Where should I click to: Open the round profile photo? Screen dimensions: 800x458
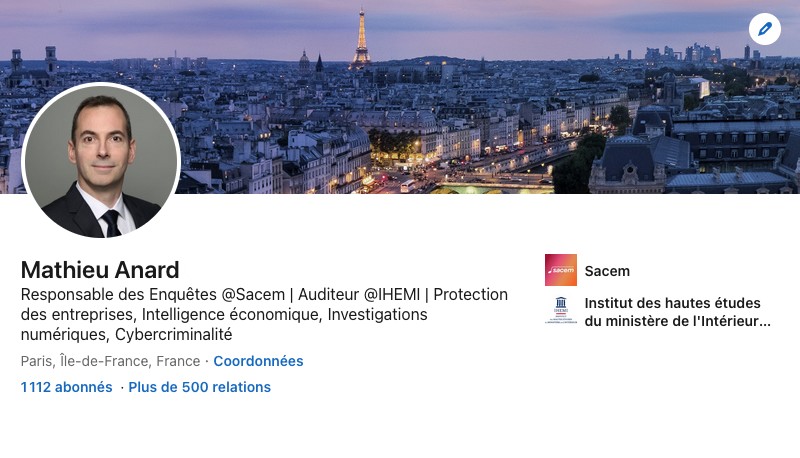[x=101, y=161]
